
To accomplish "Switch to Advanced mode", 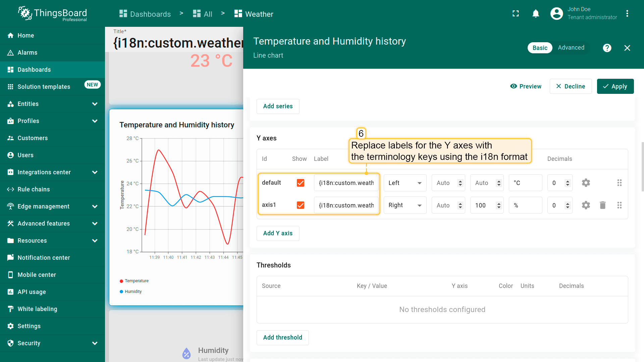I will (x=571, y=48).
